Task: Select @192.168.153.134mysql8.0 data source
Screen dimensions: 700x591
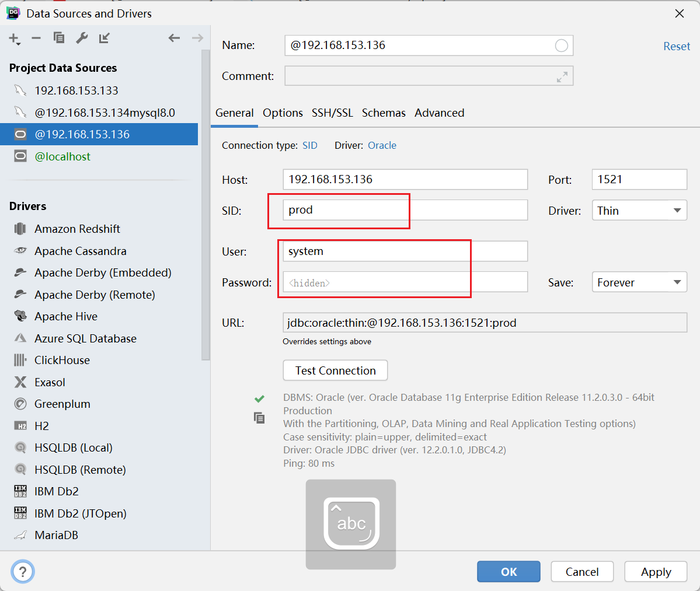Action: click(99, 113)
